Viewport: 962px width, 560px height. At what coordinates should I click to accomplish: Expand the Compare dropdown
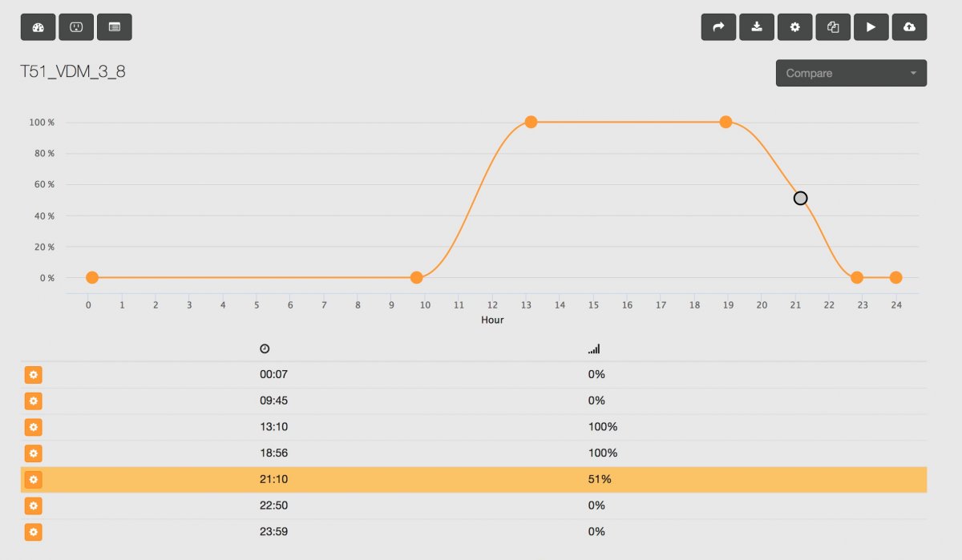point(851,73)
